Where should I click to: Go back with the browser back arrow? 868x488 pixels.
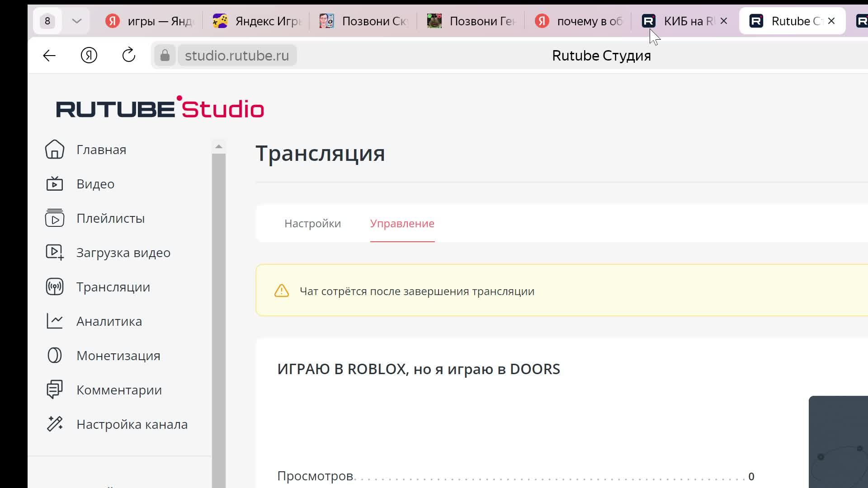coord(49,56)
